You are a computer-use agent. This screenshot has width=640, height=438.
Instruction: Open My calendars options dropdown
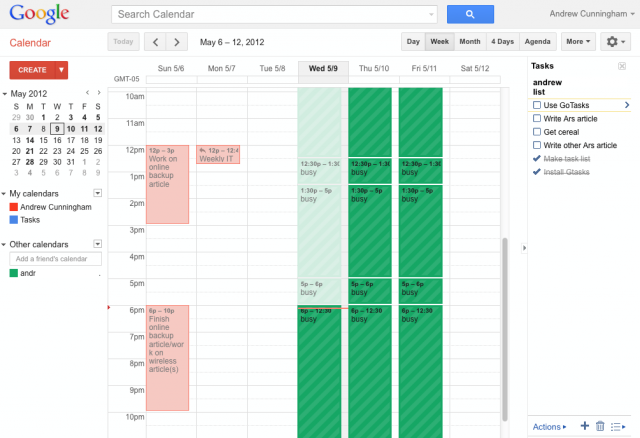tap(98, 193)
